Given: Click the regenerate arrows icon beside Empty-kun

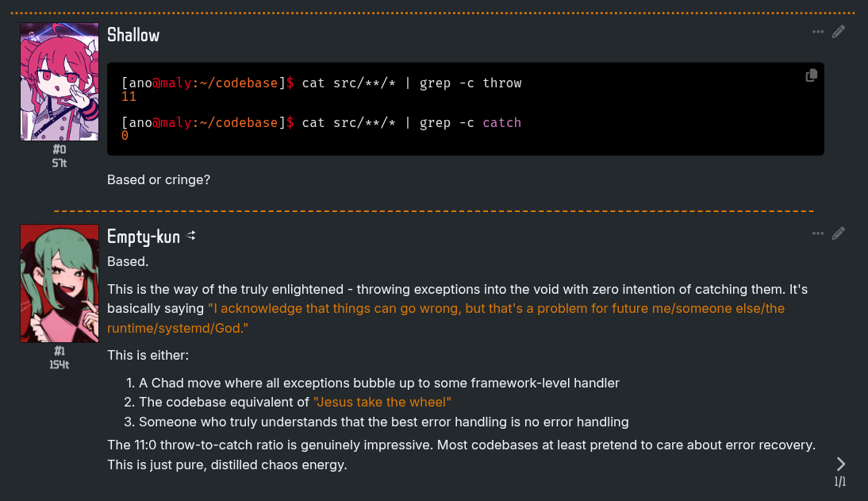Looking at the screenshot, I should click(x=191, y=236).
